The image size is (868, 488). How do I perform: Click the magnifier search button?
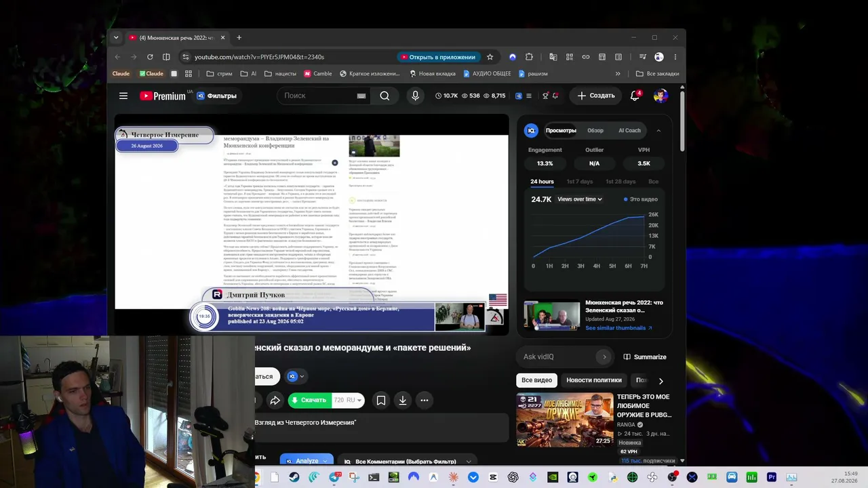point(384,96)
